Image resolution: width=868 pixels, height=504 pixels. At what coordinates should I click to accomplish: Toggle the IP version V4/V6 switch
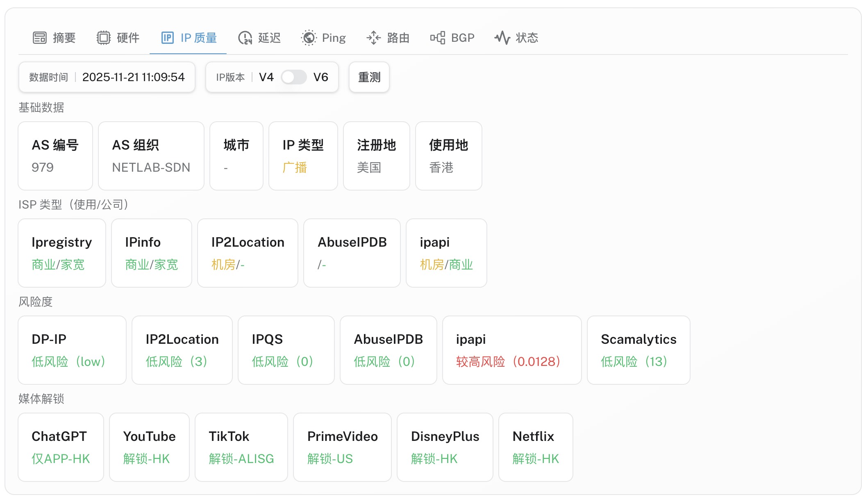pos(293,77)
